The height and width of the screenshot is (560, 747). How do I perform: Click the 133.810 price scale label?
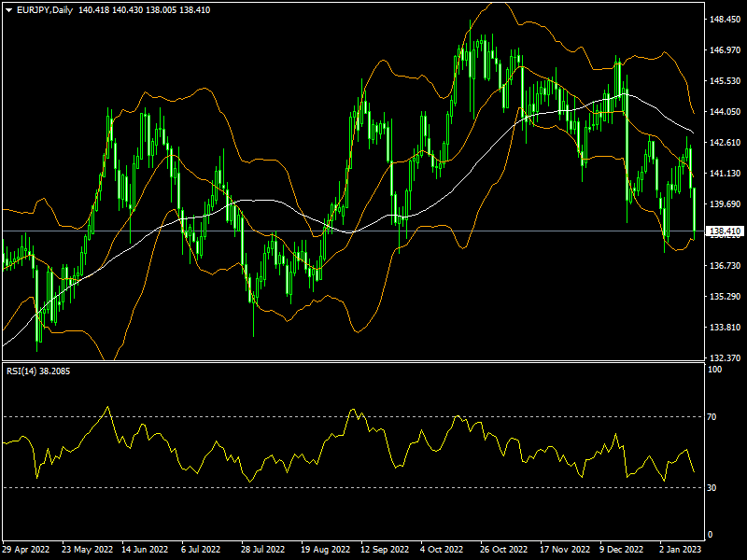point(726,328)
